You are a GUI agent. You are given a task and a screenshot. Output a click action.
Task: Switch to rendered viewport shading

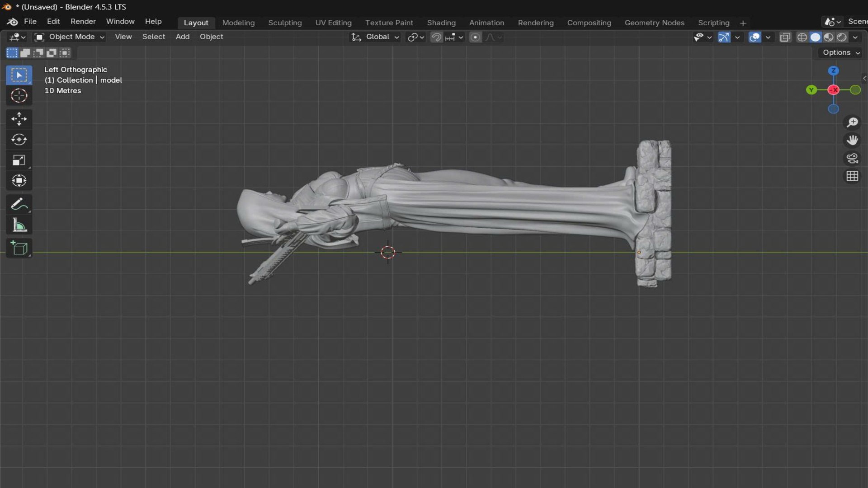pos(841,37)
